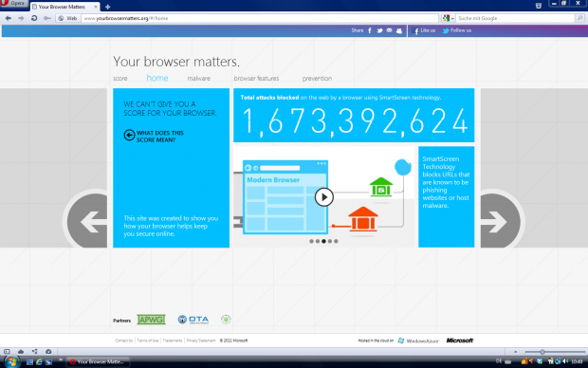Open the closed tabs trash icon
This screenshot has height=368, width=588.
tap(539, 6)
